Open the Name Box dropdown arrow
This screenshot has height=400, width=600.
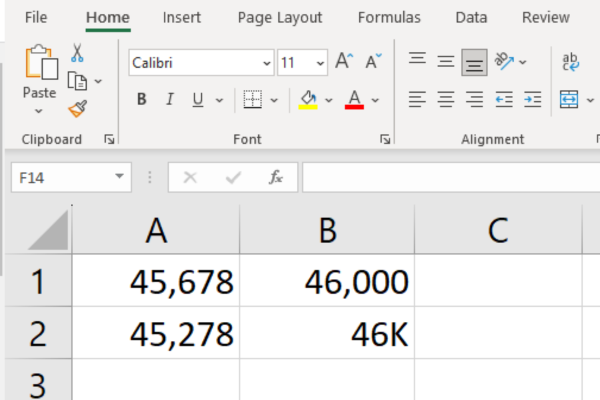119,176
